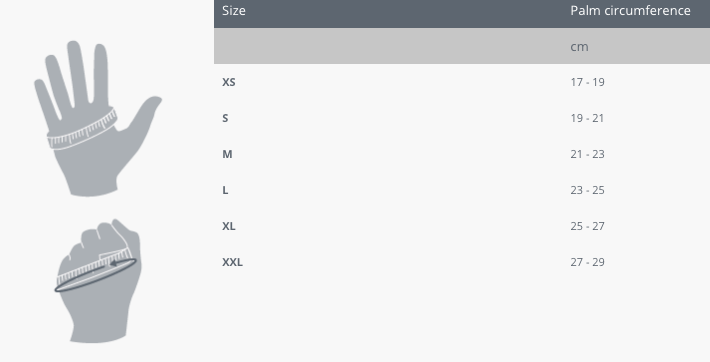This screenshot has height=362, width=710.
Task: Select the XS size row
Action: (462, 82)
